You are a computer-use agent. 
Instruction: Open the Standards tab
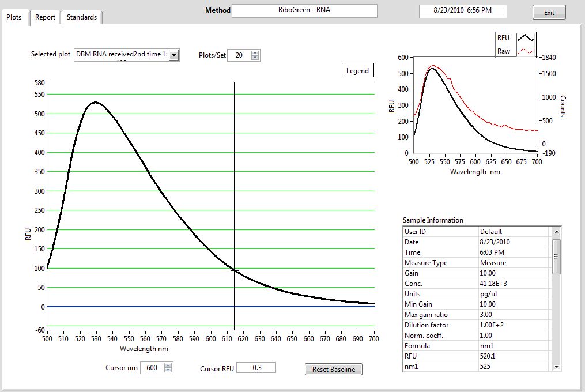pyautogui.click(x=82, y=17)
